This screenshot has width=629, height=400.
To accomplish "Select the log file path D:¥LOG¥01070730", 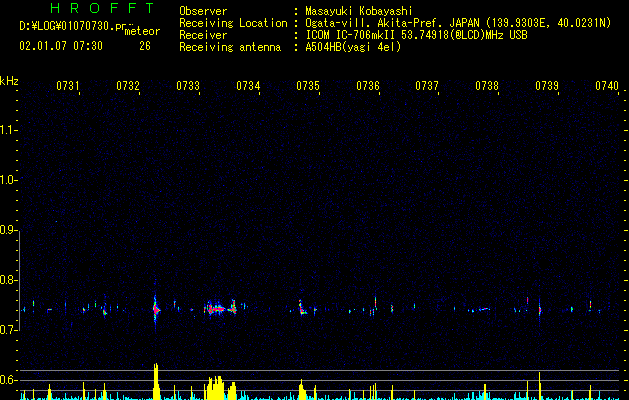I will (73, 26).
